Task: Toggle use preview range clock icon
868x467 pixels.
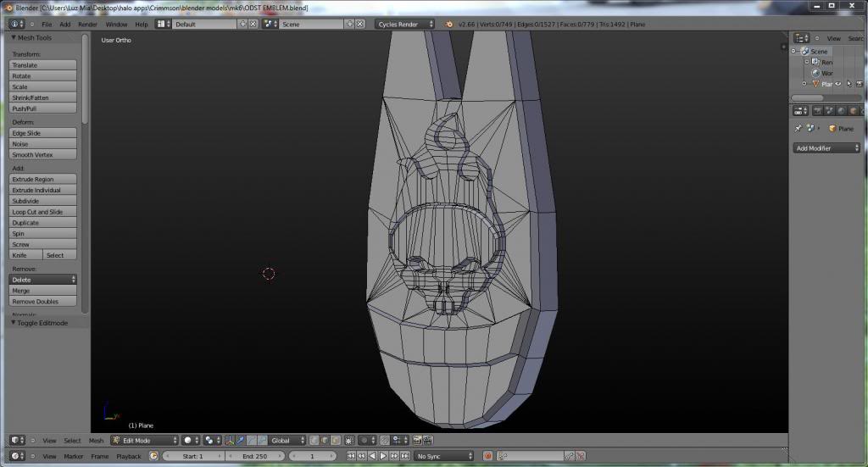Action: coord(153,456)
